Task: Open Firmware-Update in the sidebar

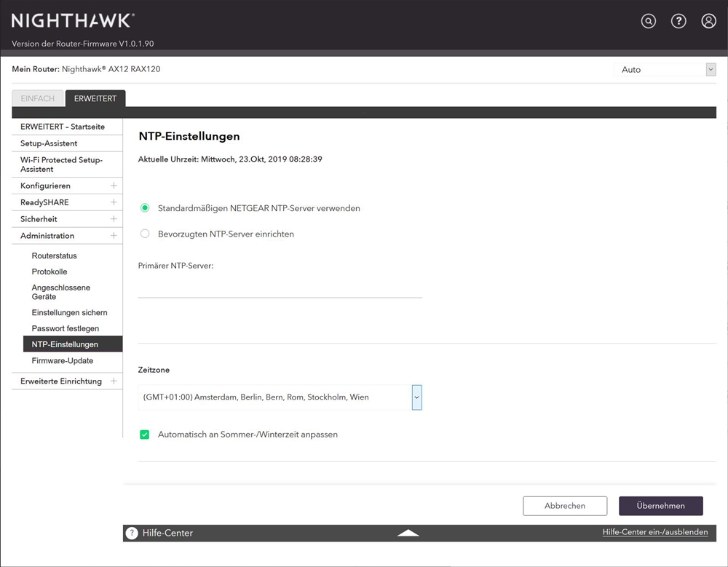Action: click(63, 361)
